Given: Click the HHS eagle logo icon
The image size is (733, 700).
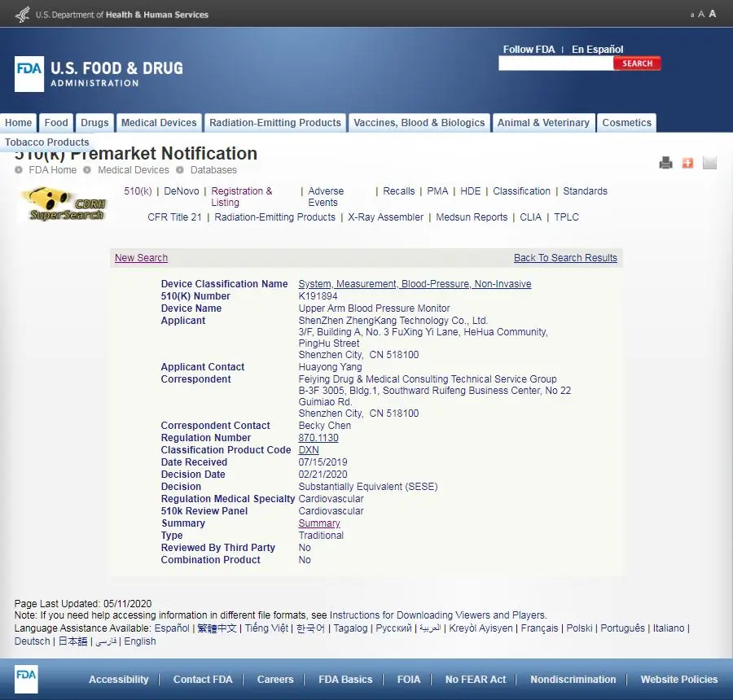Looking at the screenshot, I should (x=23, y=15).
